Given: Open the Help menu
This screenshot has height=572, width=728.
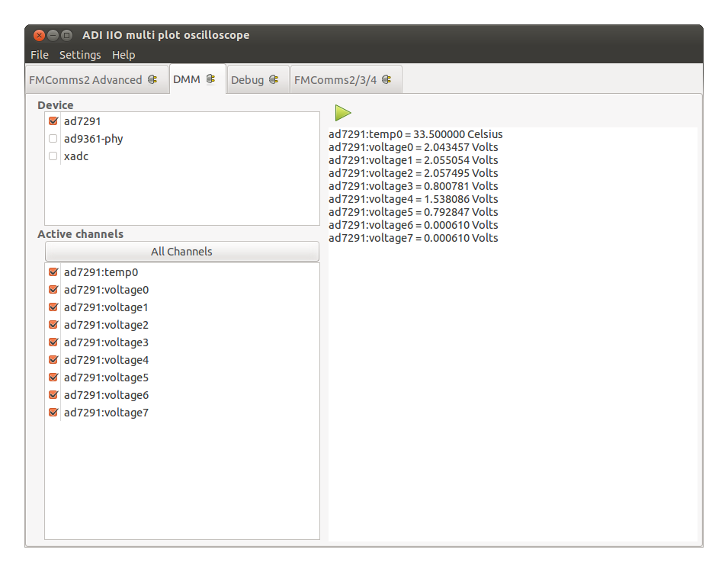Looking at the screenshot, I should coord(123,54).
